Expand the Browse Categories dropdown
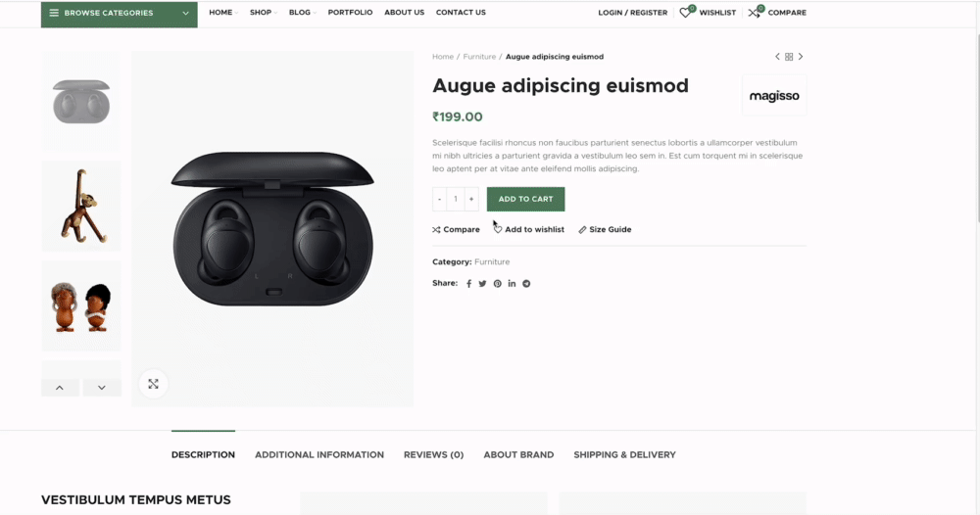The image size is (980, 515). [120, 13]
